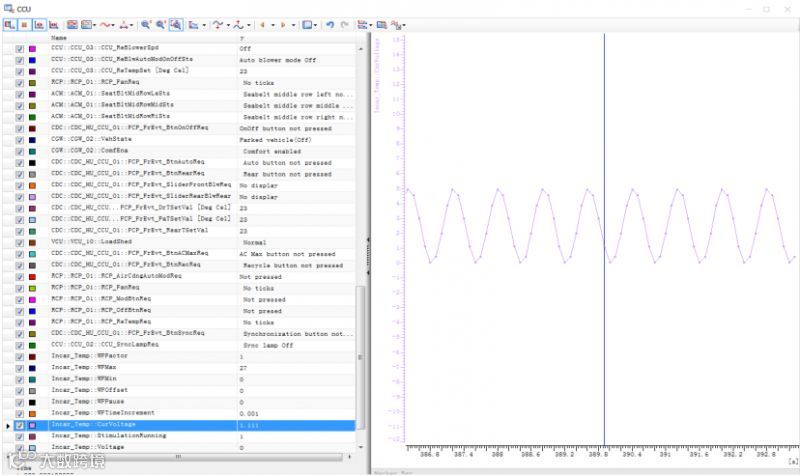This screenshot has height=476, width=800.
Task: Open dropdown arrow next to right orange arrow
Action: coord(292,23)
